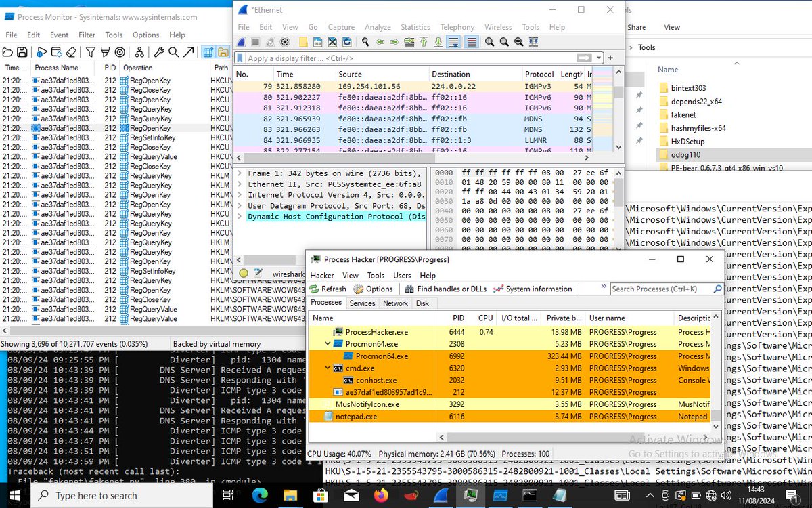Go forward with Wireshark's right green arrow
The image size is (812, 508).
pyautogui.click(x=394, y=42)
